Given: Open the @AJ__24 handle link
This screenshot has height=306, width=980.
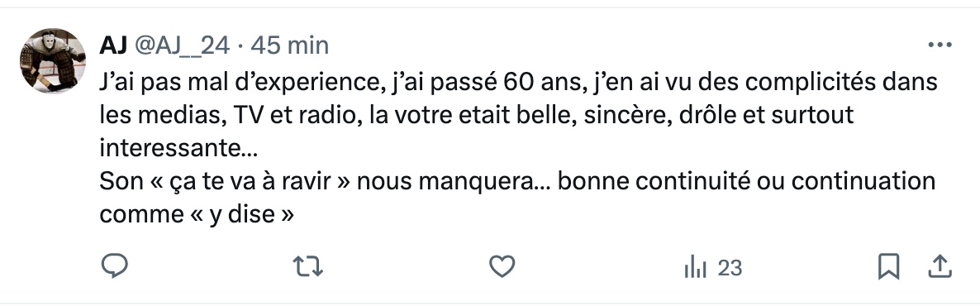Looking at the screenshot, I should point(183,45).
